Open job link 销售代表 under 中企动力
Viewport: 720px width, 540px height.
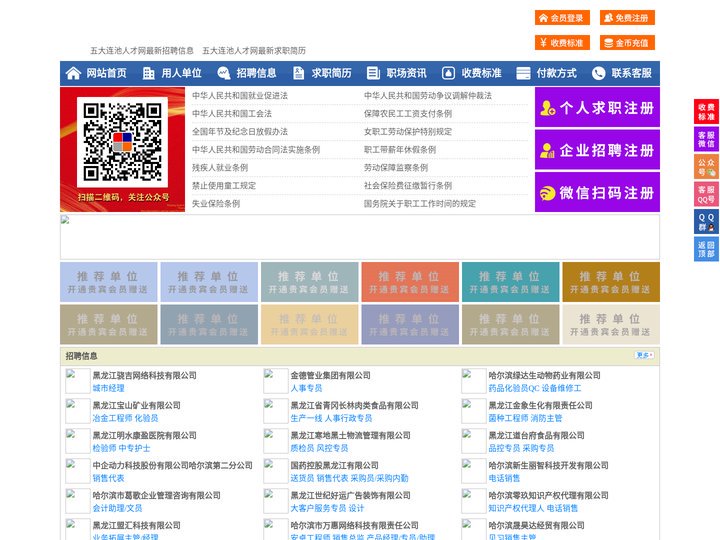point(108,478)
